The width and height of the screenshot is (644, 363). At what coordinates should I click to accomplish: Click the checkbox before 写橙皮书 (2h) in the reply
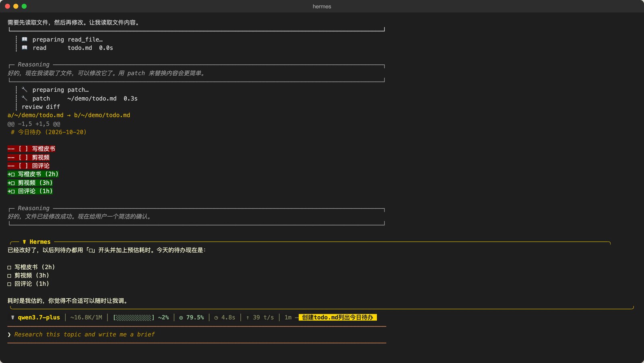[x=9, y=267]
